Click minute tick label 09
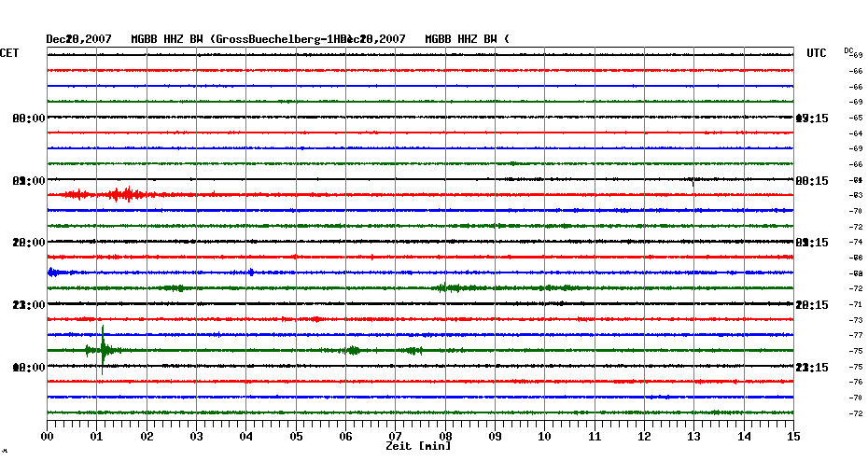This screenshot has width=868, height=461. pyautogui.click(x=495, y=437)
